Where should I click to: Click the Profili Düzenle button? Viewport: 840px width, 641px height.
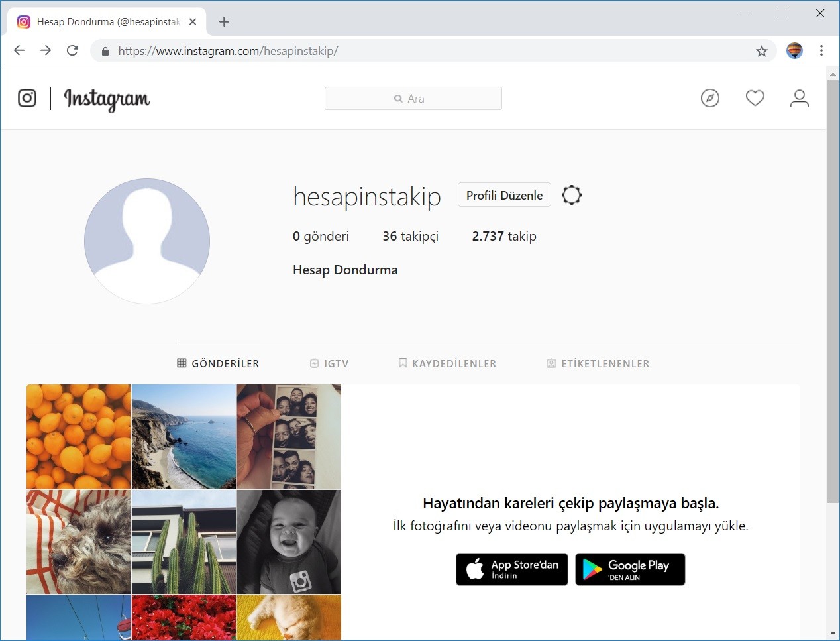click(x=504, y=195)
